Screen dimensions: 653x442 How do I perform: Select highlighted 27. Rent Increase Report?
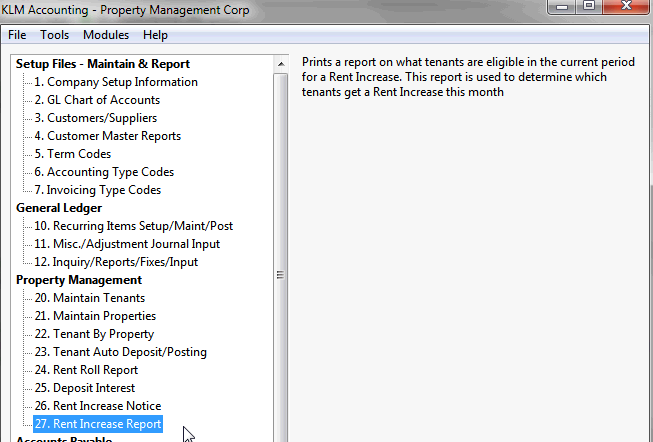98,424
